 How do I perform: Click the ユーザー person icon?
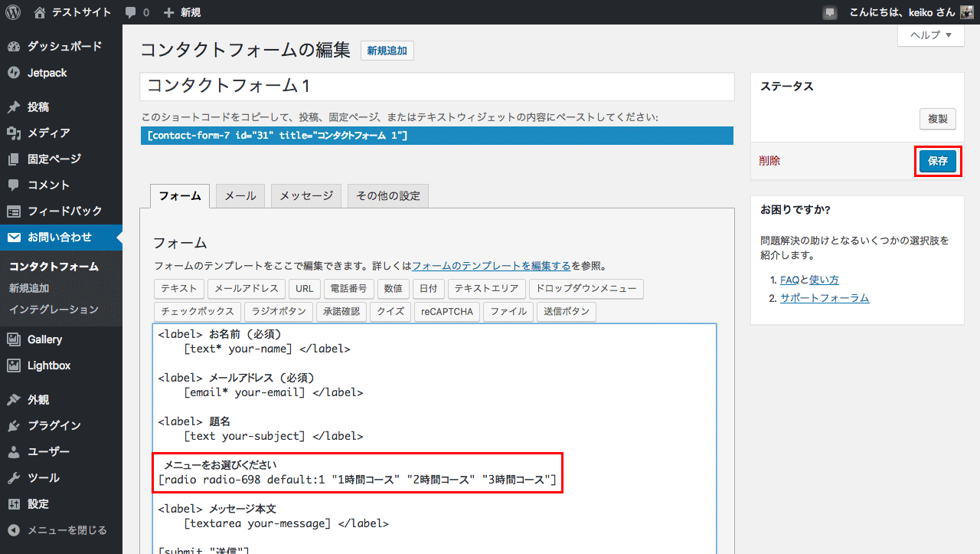[x=14, y=451]
